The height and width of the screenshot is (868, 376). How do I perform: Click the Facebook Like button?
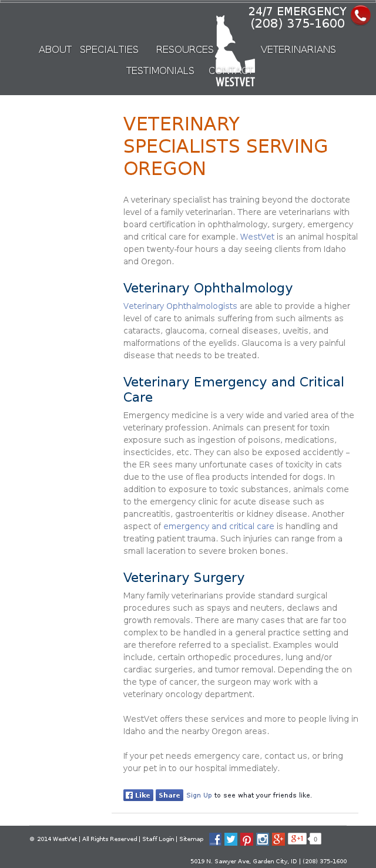point(138,795)
